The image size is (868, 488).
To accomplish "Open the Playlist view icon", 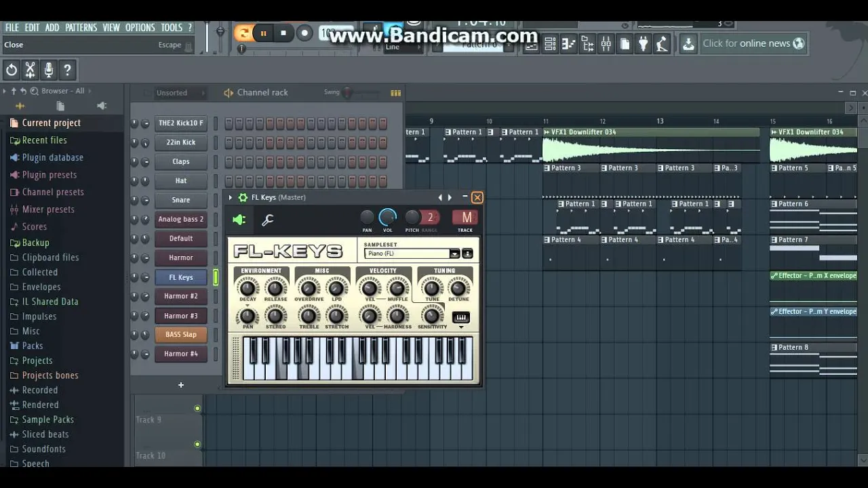I will [x=532, y=44].
